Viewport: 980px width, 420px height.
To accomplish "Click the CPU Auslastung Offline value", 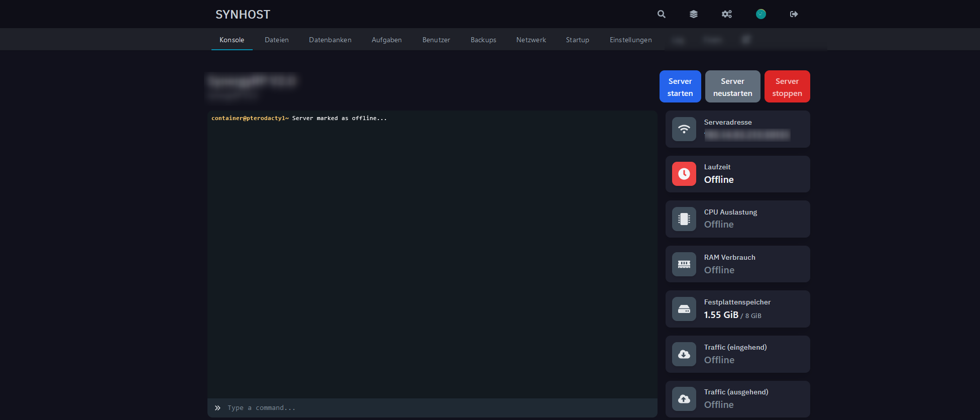I will click(719, 225).
